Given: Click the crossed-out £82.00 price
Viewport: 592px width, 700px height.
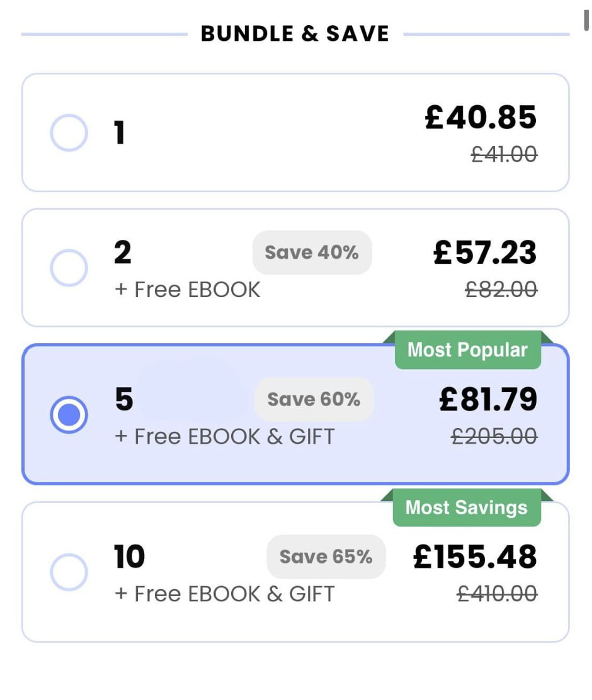Looking at the screenshot, I should [501, 290].
